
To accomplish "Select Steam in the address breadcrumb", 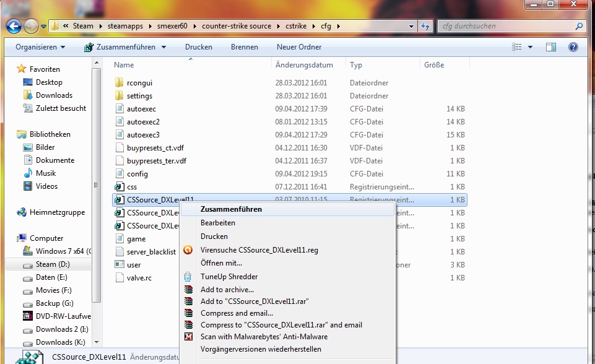I will tap(83, 26).
